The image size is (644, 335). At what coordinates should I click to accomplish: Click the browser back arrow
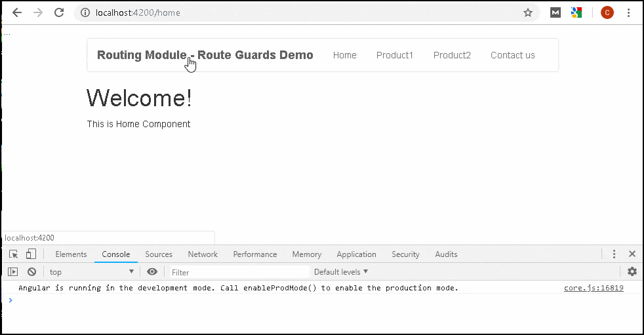18,12
